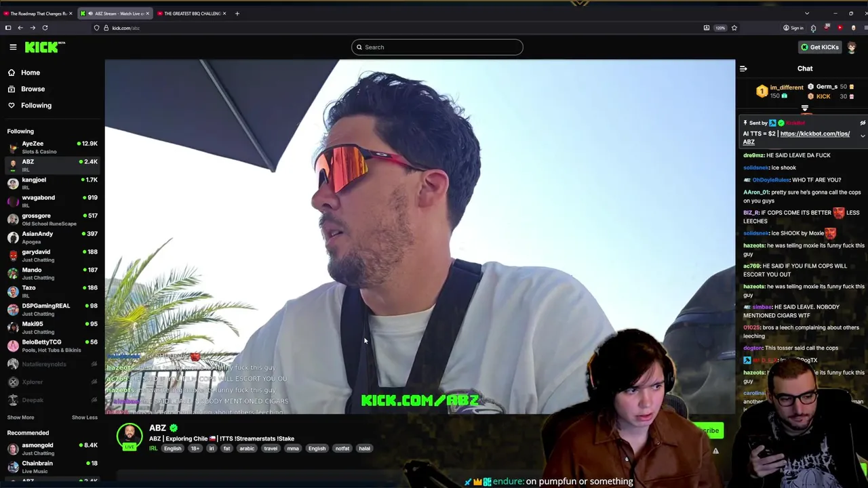Hide the pinned KickBot message
The height and width of the screenshot is (488, 868).
pos(863,123)
